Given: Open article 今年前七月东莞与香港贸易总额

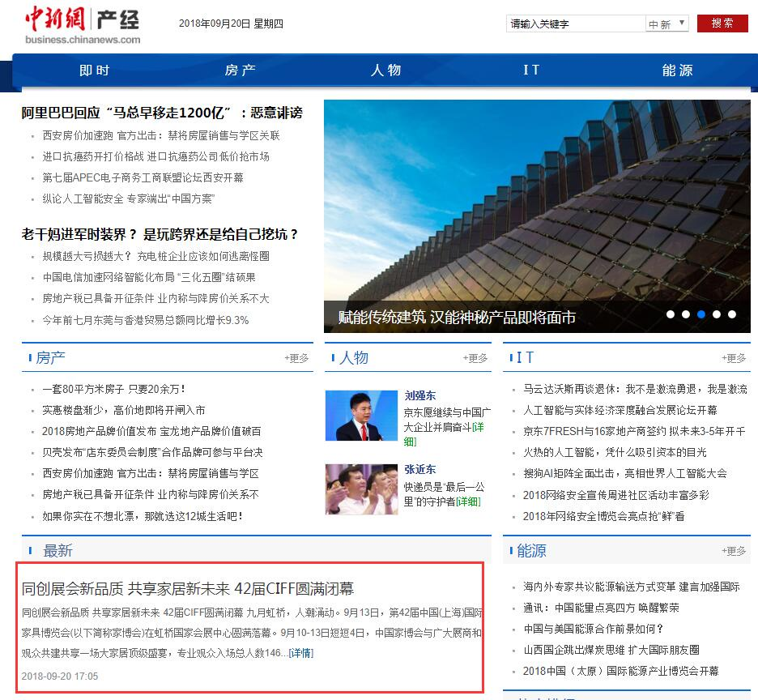Looking at the screenshot, I should point(146,320).
